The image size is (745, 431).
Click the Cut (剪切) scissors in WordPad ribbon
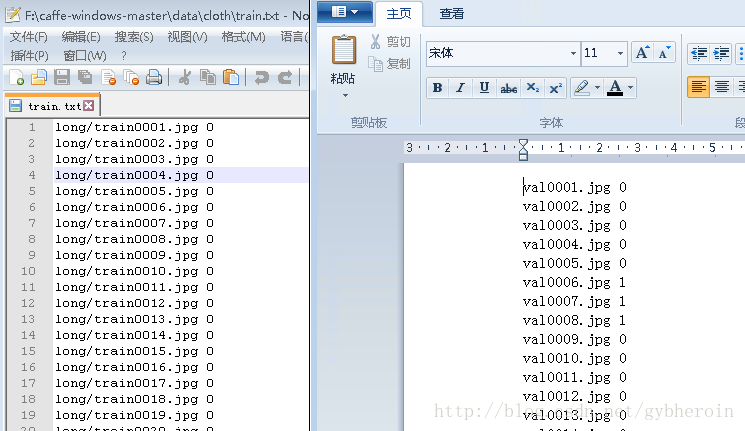375,42
